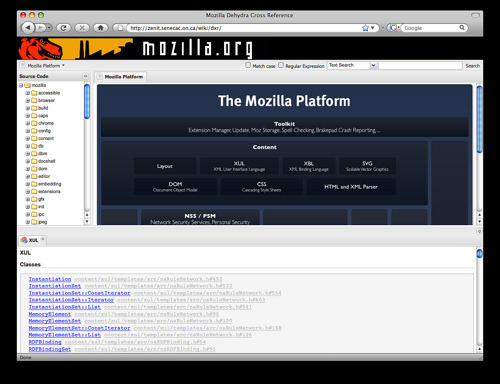Click the XUL box in platform diagram

pos(239,166)
